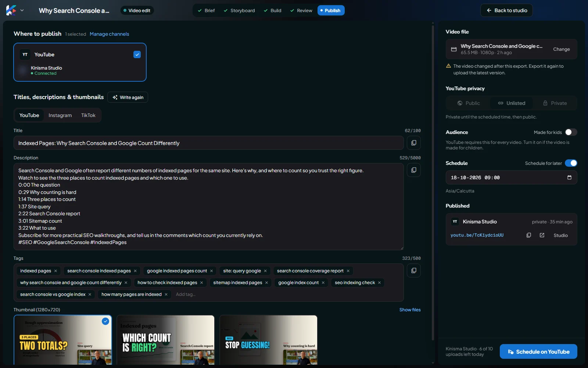Copy the youtu.be published link

click(x=528, y=235)
